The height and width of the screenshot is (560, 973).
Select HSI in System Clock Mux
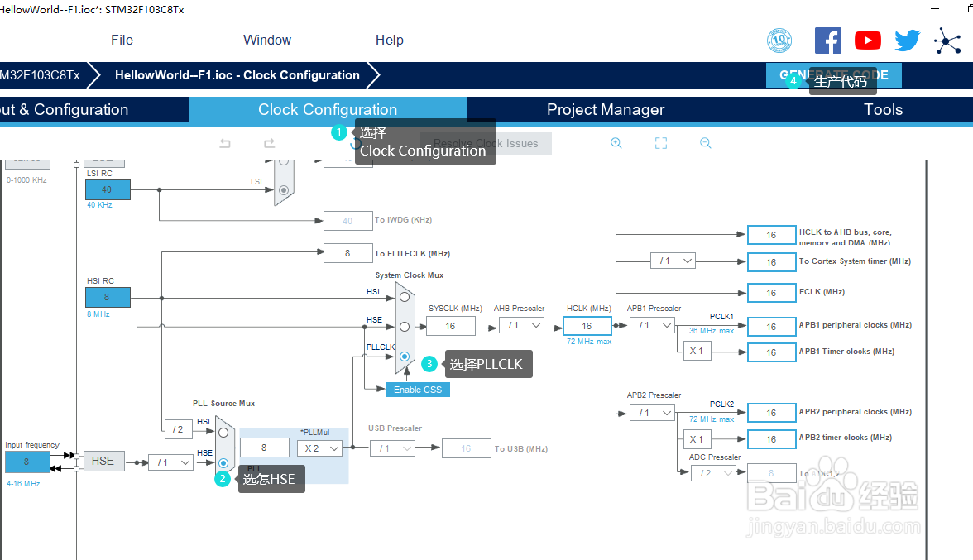(405, 297)
